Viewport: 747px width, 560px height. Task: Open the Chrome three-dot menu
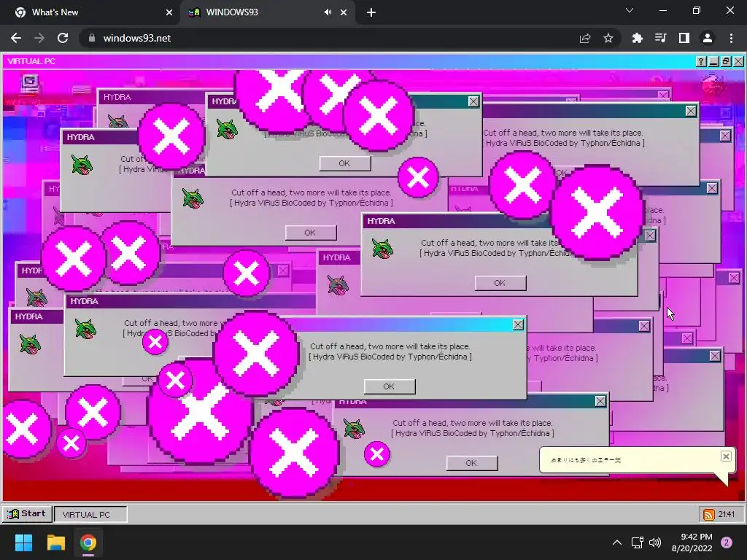731,38
